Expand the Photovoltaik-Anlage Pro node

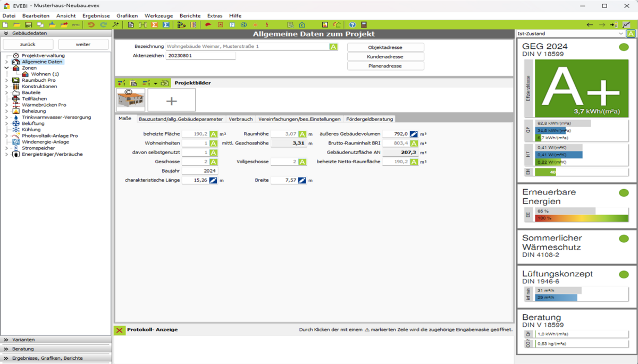click(6, 136)
